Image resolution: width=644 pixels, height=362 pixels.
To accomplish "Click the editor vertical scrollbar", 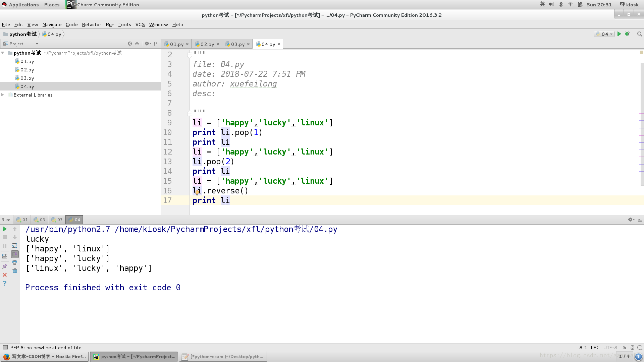I will (x=642, y=124).
